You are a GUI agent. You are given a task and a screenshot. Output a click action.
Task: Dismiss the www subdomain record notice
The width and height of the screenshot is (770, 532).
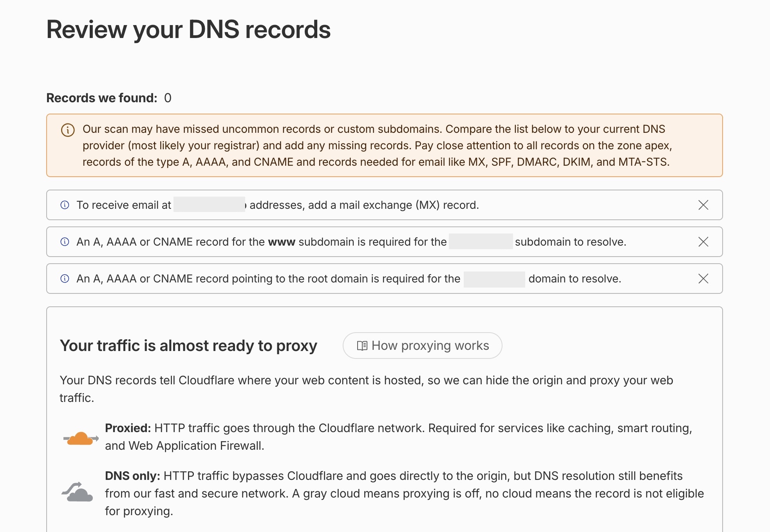703,242
